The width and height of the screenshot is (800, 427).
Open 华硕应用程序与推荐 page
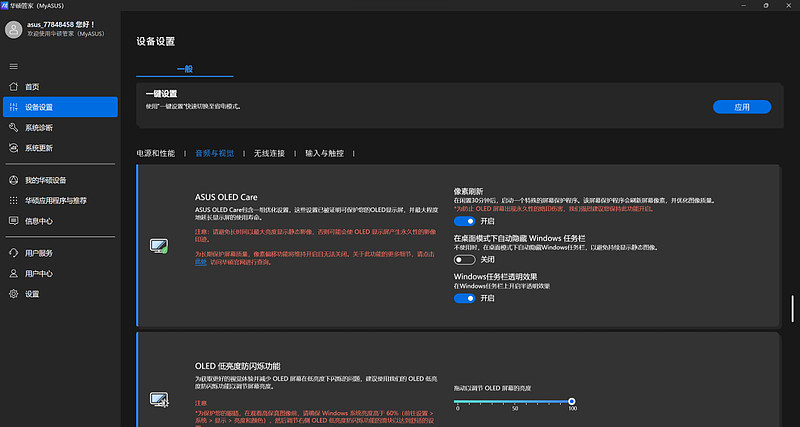coord(60,200)
